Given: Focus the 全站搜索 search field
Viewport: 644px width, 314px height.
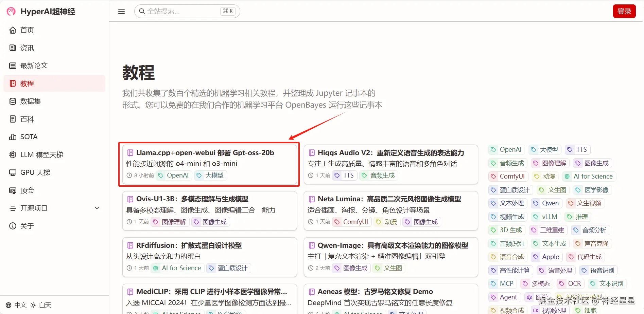Looking at the screenshot, I should [x=187, y=11].
